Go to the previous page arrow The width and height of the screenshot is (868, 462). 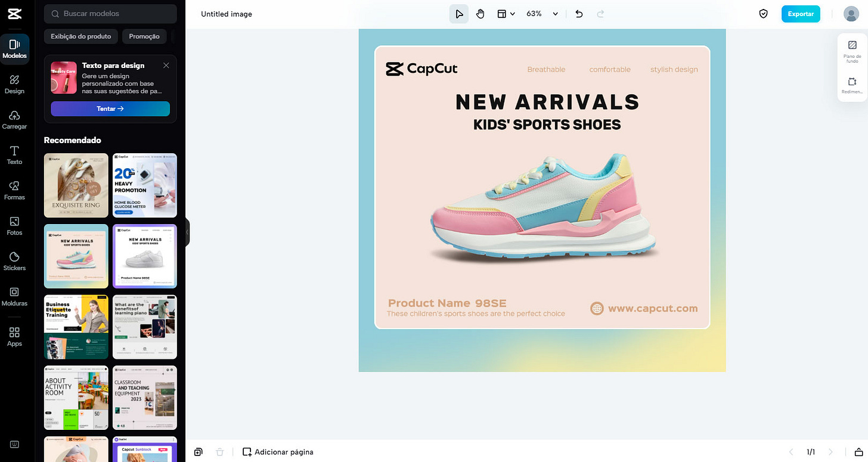tap(791, 452)
